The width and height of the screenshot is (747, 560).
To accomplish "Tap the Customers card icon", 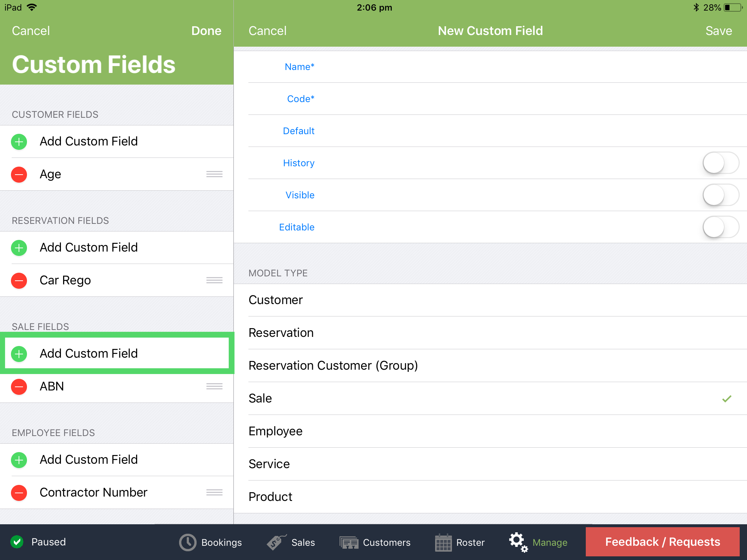I will (349, 542).
